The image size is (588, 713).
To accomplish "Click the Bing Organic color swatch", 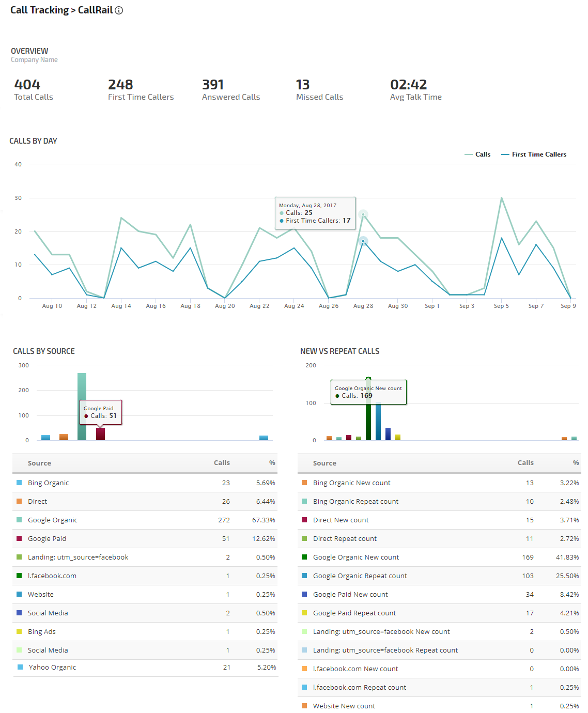I will point(19,483).
